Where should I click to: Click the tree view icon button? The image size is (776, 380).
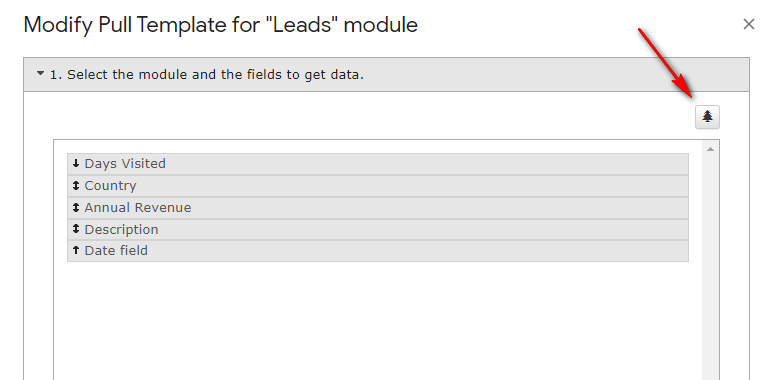click(707, 117)
